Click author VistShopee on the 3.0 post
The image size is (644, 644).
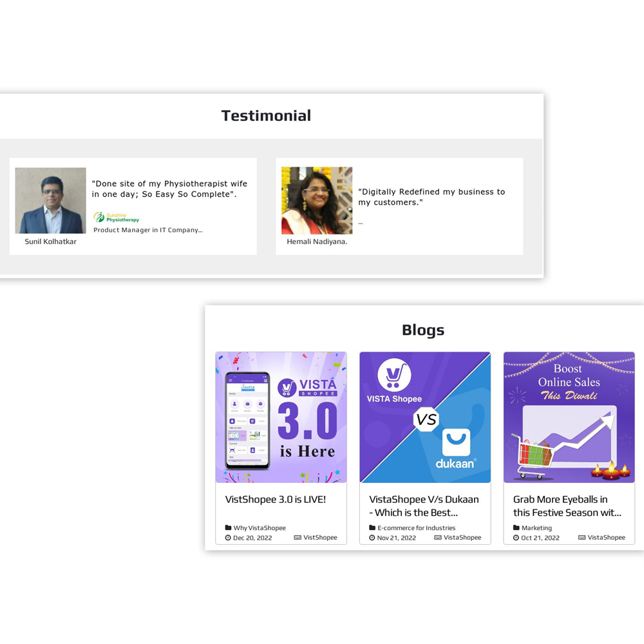coord(320,537)
